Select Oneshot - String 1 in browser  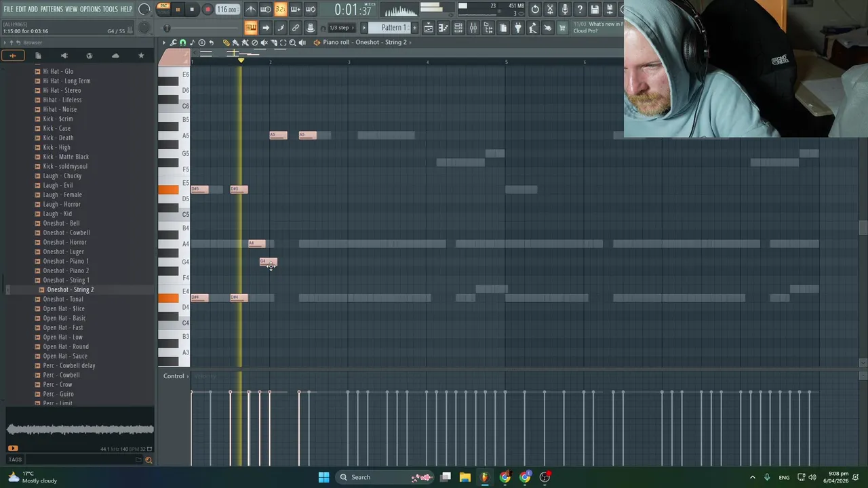click(66, 280)
